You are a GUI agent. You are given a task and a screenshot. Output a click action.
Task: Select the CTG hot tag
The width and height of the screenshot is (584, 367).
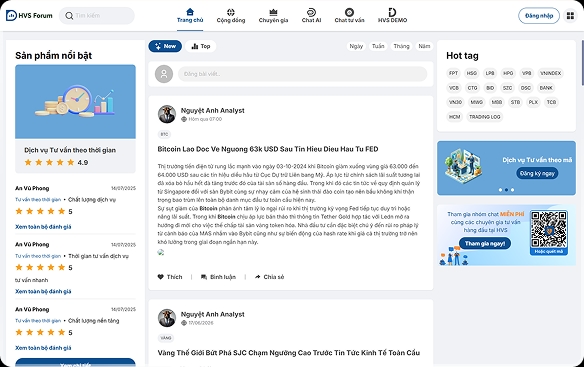click(472, 88)
